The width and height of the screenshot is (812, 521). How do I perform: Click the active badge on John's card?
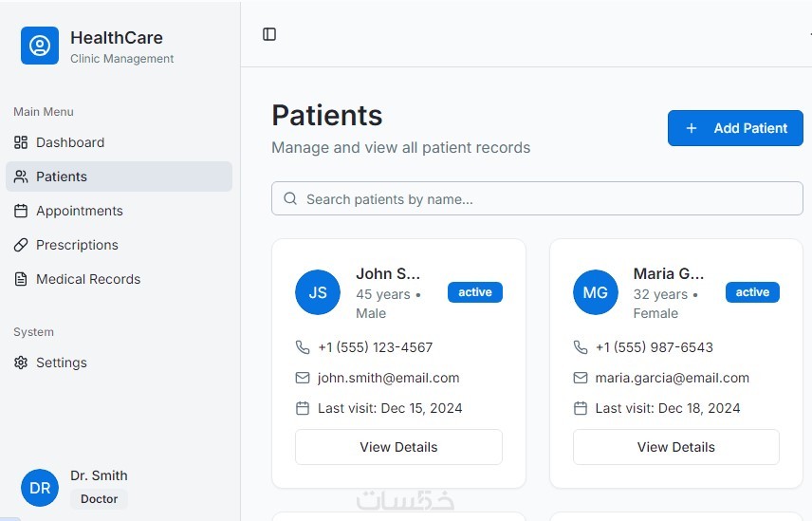(475, 292)
